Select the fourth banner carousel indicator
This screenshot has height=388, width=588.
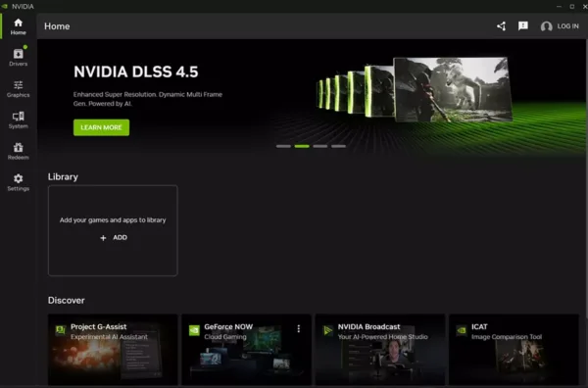[339, 146]
